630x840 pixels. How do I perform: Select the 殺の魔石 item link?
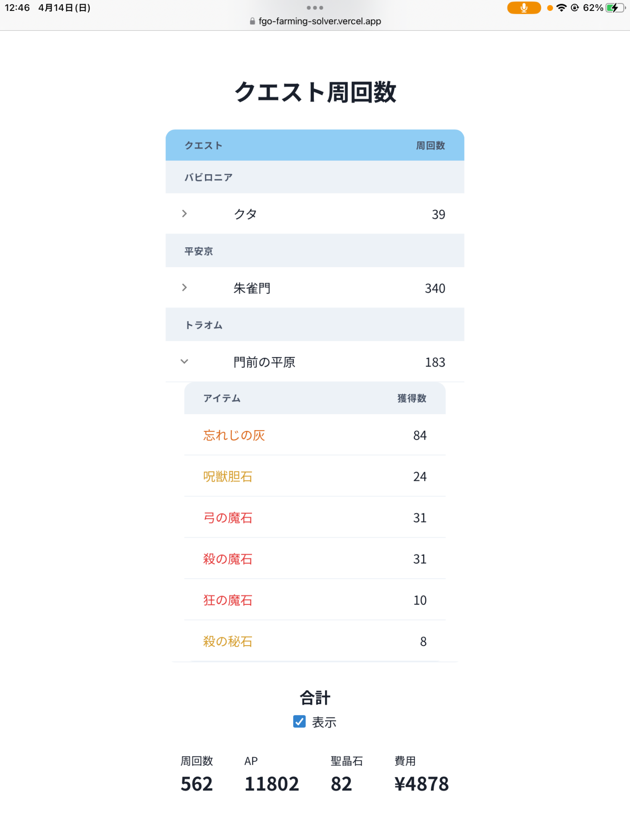click(x=228, y=559)
